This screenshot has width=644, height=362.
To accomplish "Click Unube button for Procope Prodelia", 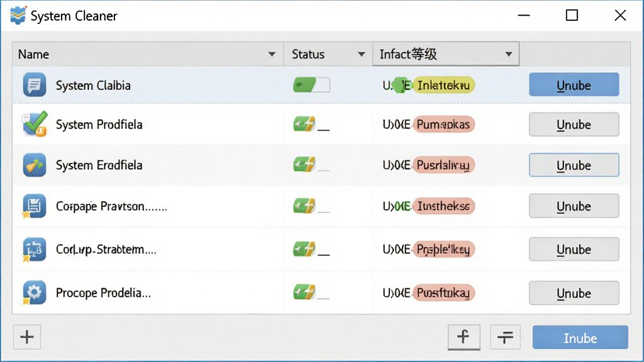I will [x=574, y=293].
